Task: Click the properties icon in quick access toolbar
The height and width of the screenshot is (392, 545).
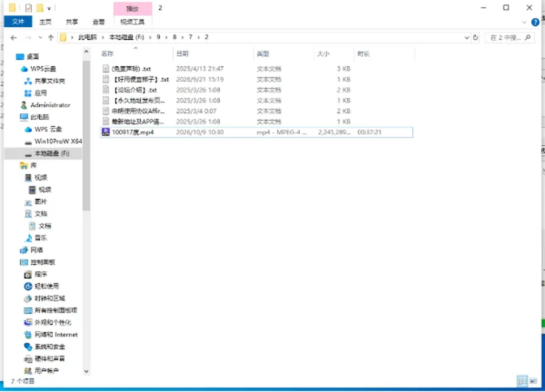Action: click(28, 7)
